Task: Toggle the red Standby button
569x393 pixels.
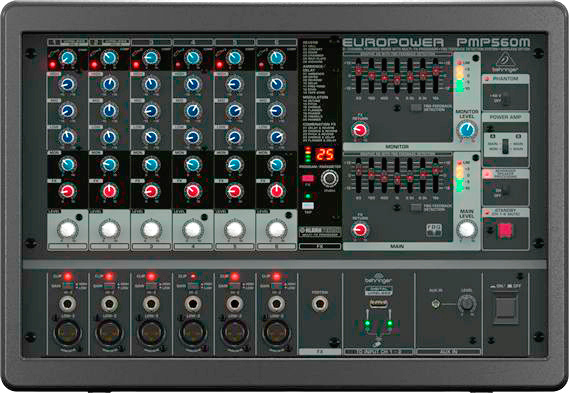Action: [505, 230]
